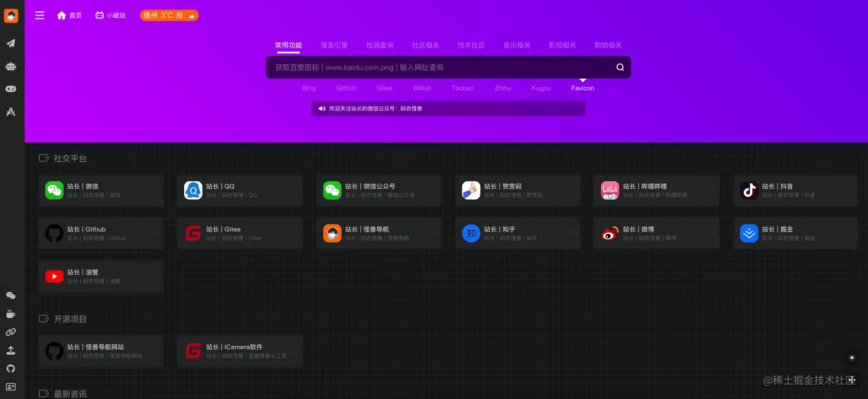Open the 站长 | 微信公众号 card
The height and width of the screenshot is (399, 868).
point(379,191)
